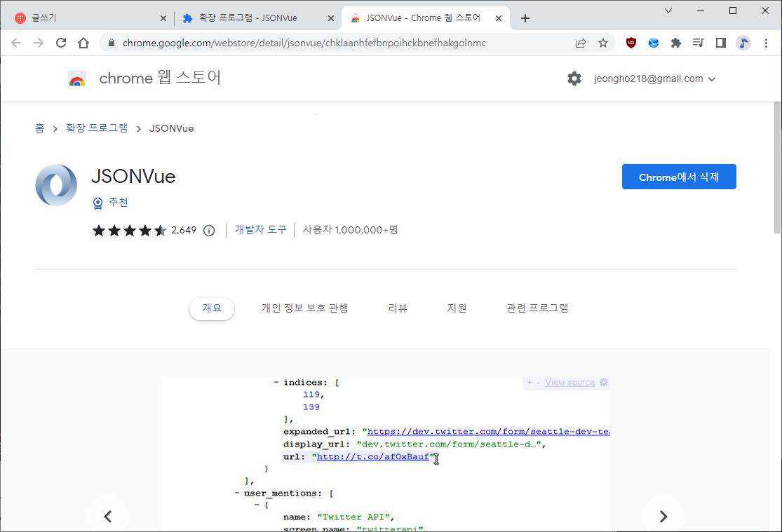This screenshot has width=782, height=532.
Task: Open tab search dropdown arrow
Action: 668,11
